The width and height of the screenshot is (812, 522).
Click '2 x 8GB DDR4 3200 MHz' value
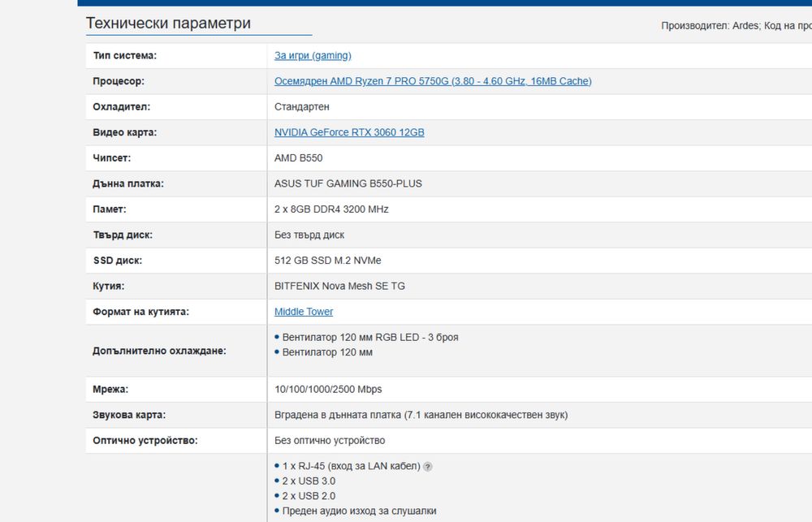point(331,209)
